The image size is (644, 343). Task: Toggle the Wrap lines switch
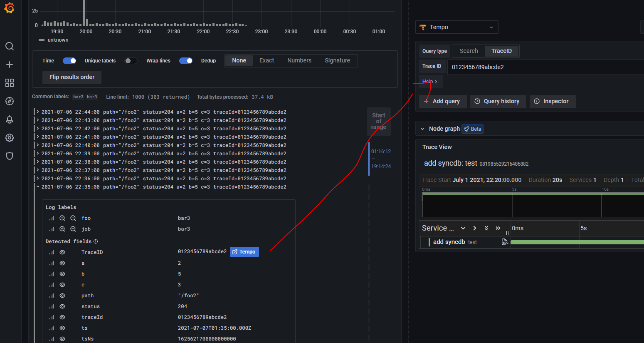(186, 61)
